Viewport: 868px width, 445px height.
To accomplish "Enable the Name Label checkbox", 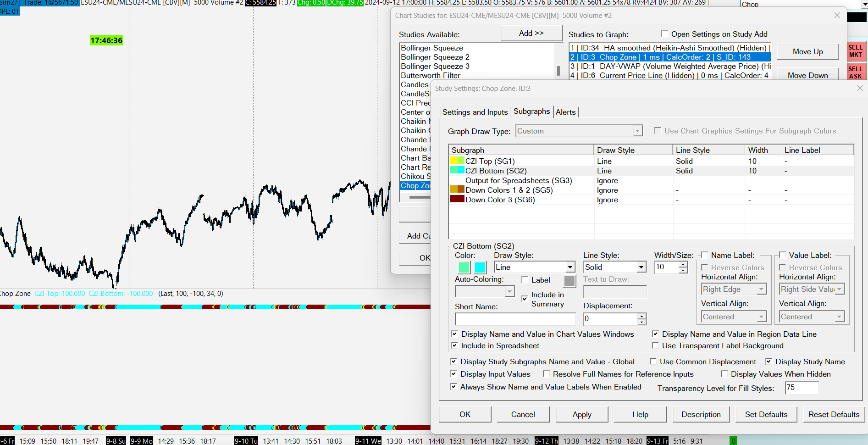I will pyautogui.click(x=705, y=255).
